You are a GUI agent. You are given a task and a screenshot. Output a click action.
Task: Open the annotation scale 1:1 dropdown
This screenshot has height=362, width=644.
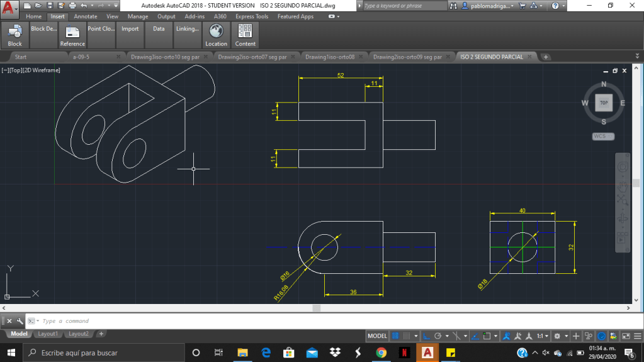pos(543,336)
